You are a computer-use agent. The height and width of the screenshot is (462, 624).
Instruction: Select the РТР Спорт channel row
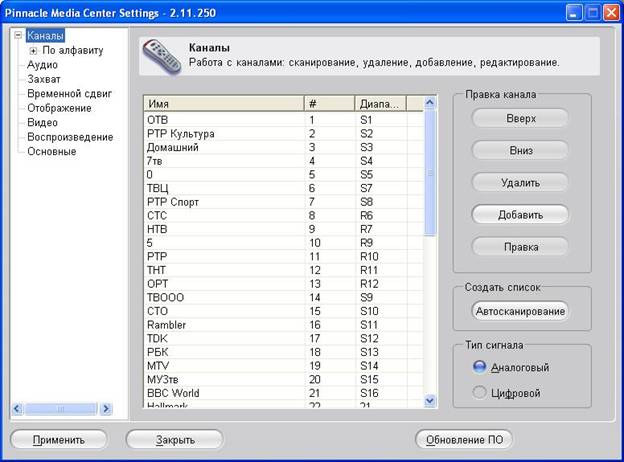[283, 202]
